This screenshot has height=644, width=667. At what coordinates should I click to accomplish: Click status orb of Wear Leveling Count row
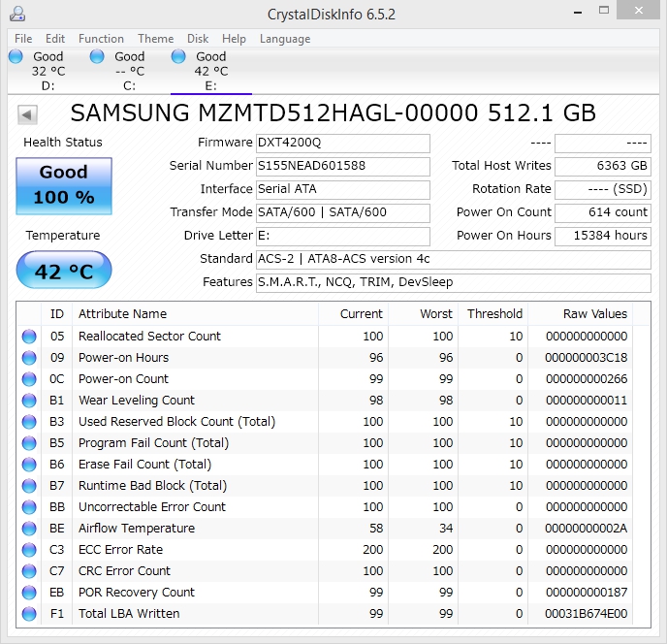tap(29, 401)
